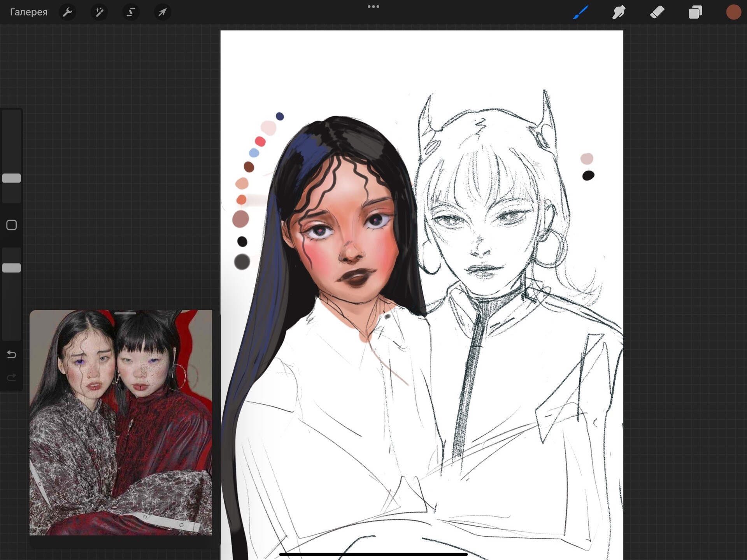This screenshot has height=560, width=747.
Task: Open the active color picker circle
Action: [734, 12]
